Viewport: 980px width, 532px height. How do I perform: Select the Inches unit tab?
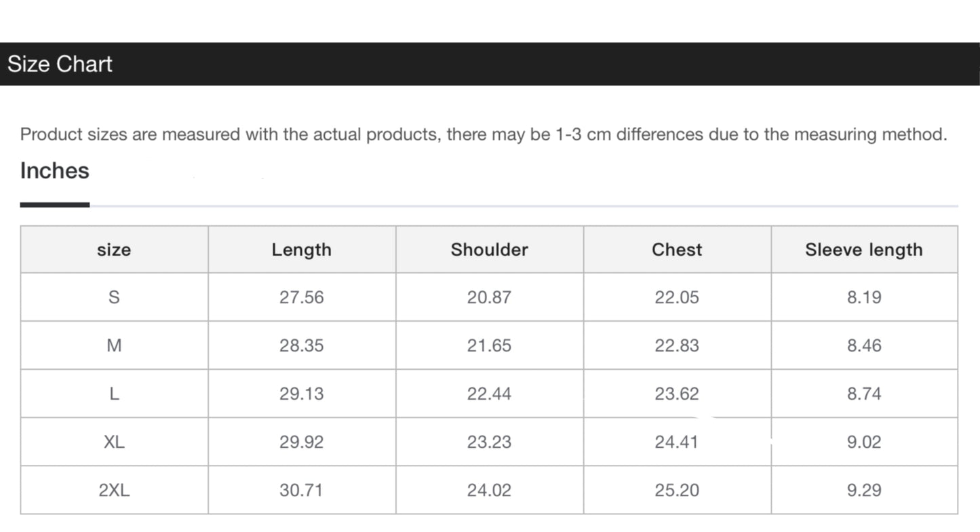55,171
